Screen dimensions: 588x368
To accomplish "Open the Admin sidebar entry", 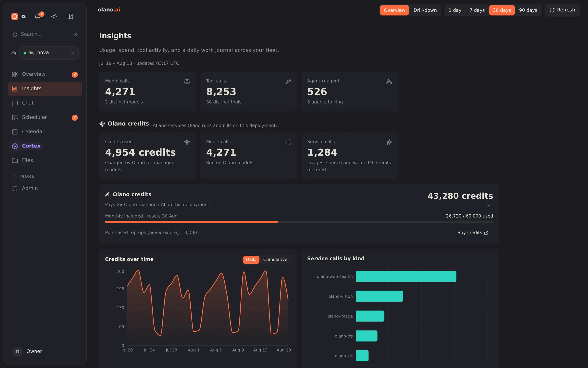I will tap(45, 188).
